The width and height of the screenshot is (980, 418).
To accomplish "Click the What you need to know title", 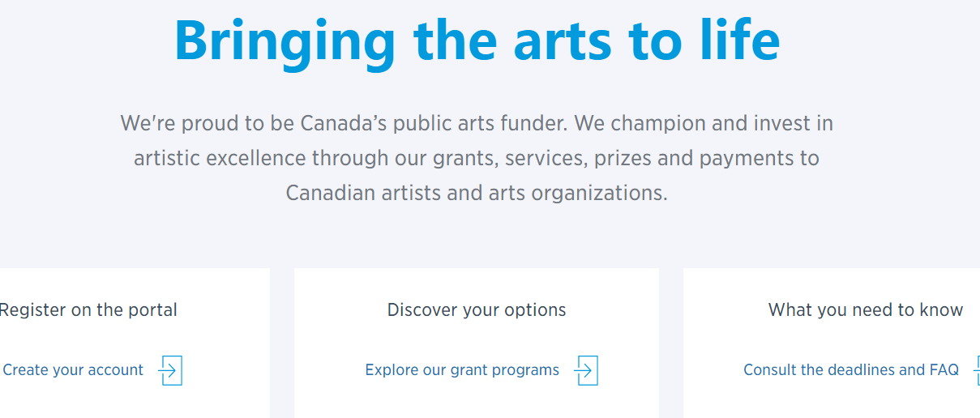I will click(866, 309).
